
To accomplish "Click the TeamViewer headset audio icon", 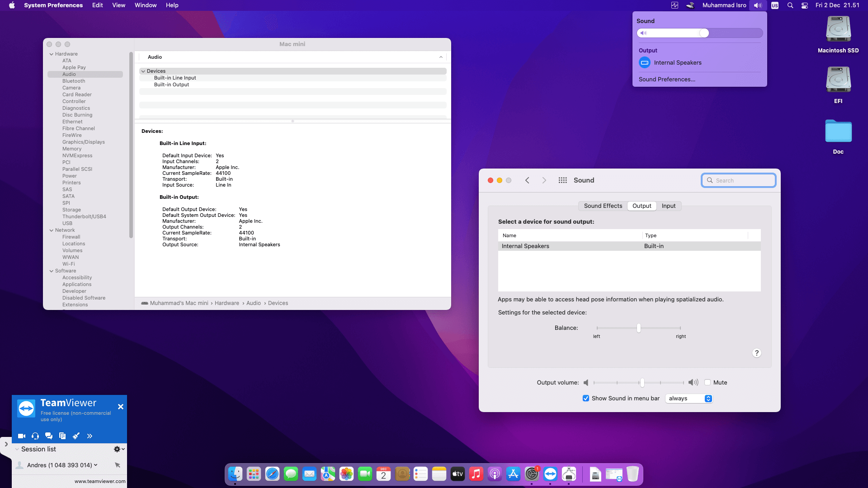I will 35,436.
